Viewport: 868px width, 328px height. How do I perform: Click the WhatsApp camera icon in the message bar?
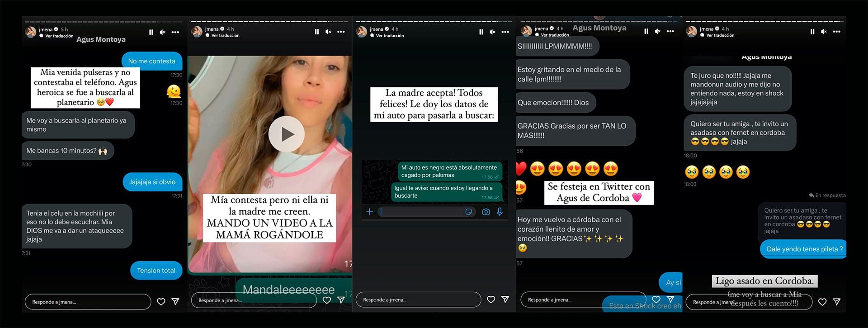point(486,212)
